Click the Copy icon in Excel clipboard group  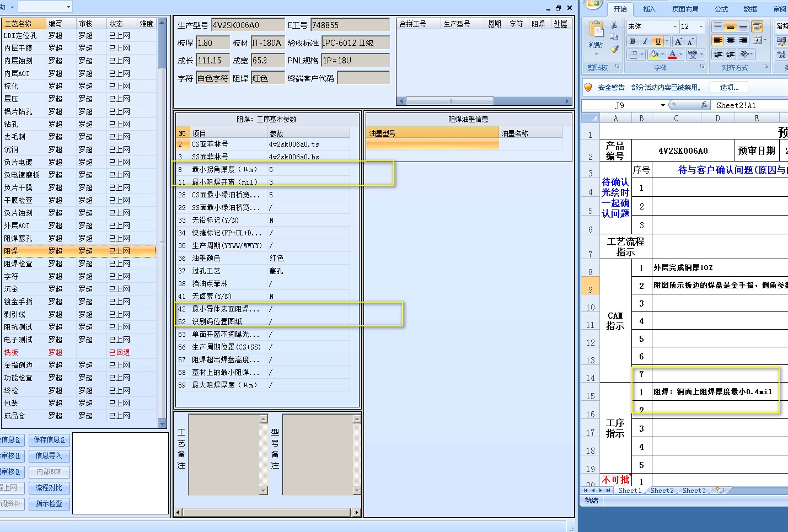[x=614, y=37]
